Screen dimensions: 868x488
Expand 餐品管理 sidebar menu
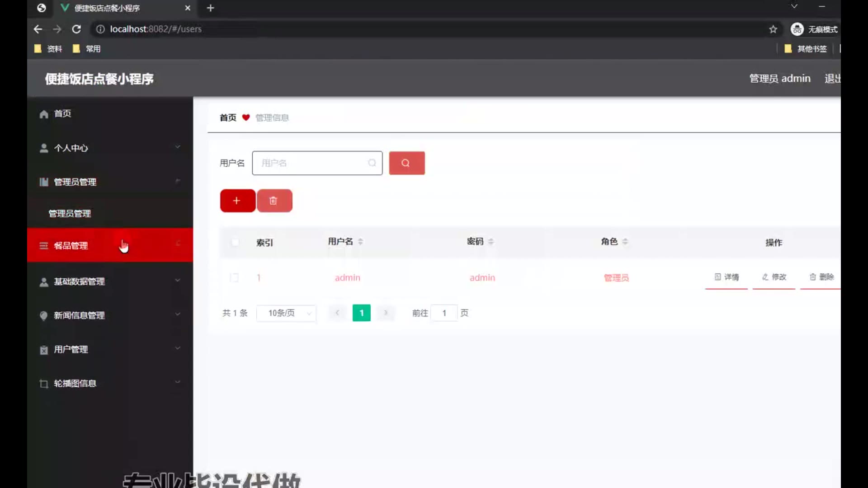[110, 245]
